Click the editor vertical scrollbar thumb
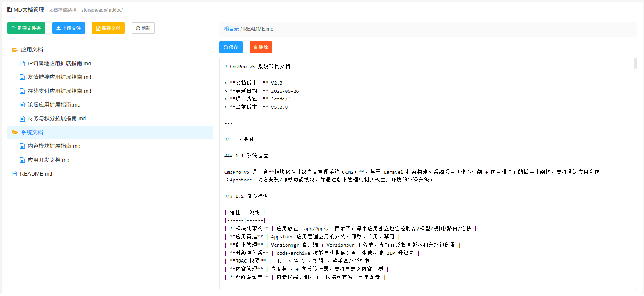Image resolution: width=644 pixels, height=296 pixels. (x=635, y=63)
